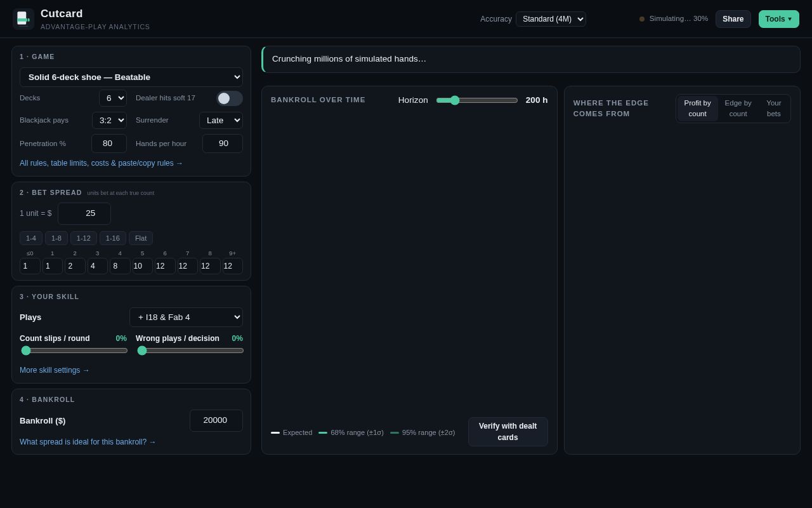Click the unit dollar value input
The height and width of the screenshot is (508, 812).
click(x=84, y=213)
